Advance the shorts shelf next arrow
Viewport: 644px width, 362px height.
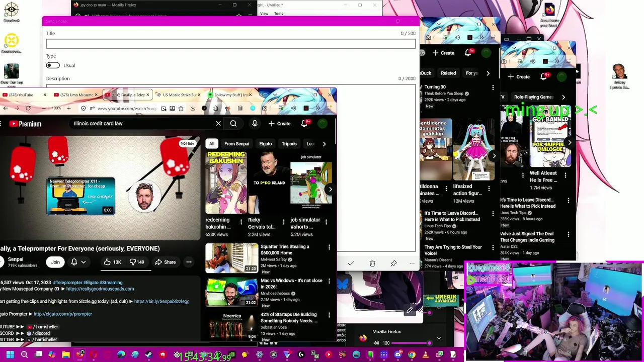(330, 190)
